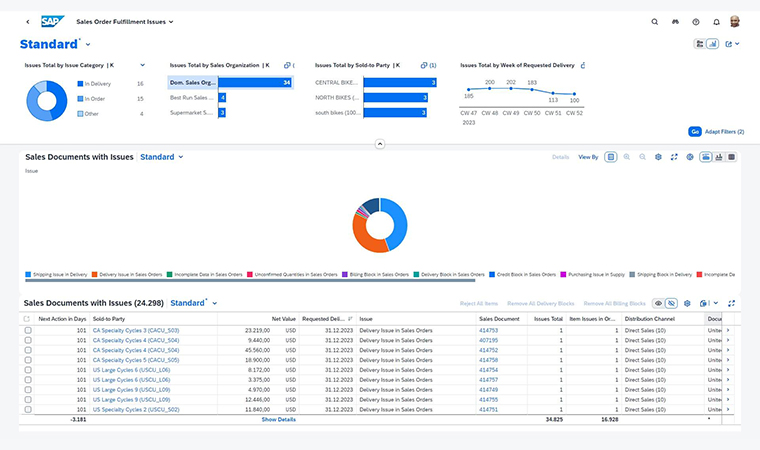This screenshot has height=450, width=760.
Task: Check the first table row checkbox
Action: tap(28, 330)
